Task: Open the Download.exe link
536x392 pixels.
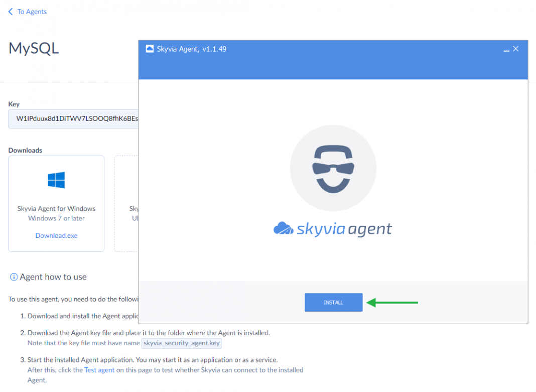Action: (56, 235)
